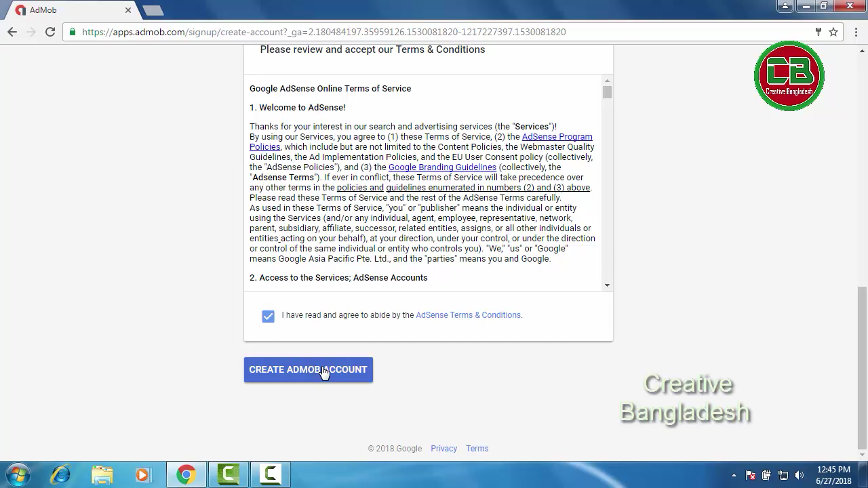Screen dimensions: 868x488
Task: Click the secure padlock icon
Action: 73,32
